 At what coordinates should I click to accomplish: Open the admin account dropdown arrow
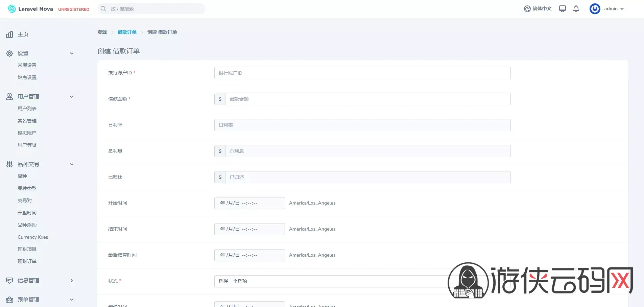click(622, 9)
